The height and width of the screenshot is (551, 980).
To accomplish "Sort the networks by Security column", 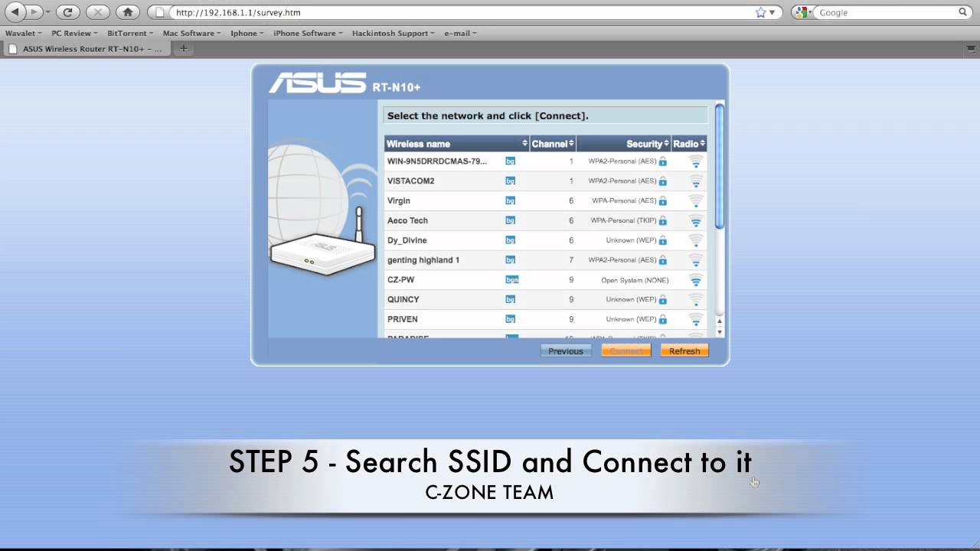I will (624, 144).
